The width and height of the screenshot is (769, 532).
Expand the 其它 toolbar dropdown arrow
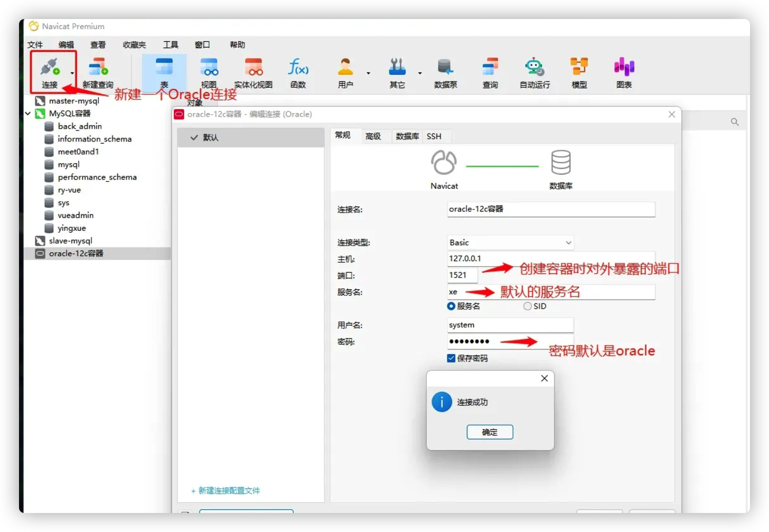pos(420,73)
